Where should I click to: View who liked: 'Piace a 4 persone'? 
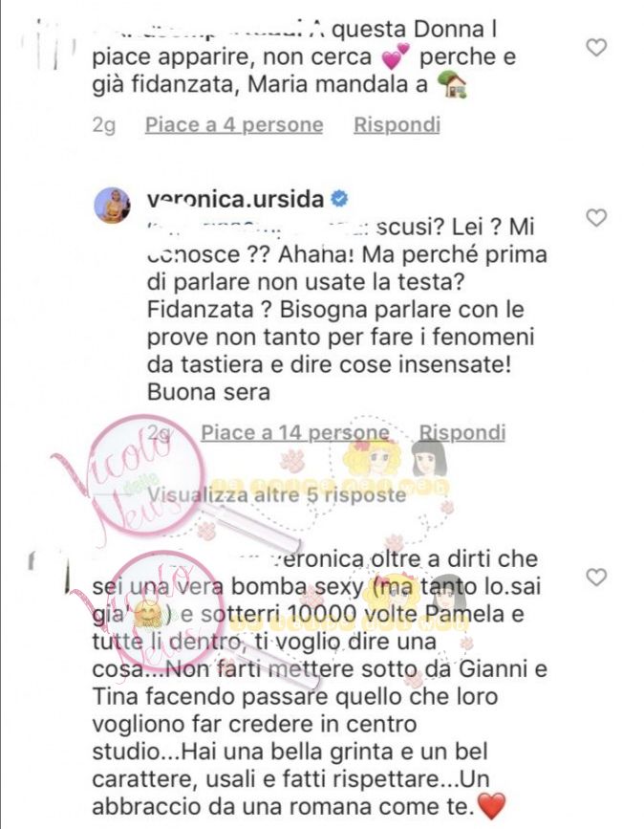tap(234, 124)
